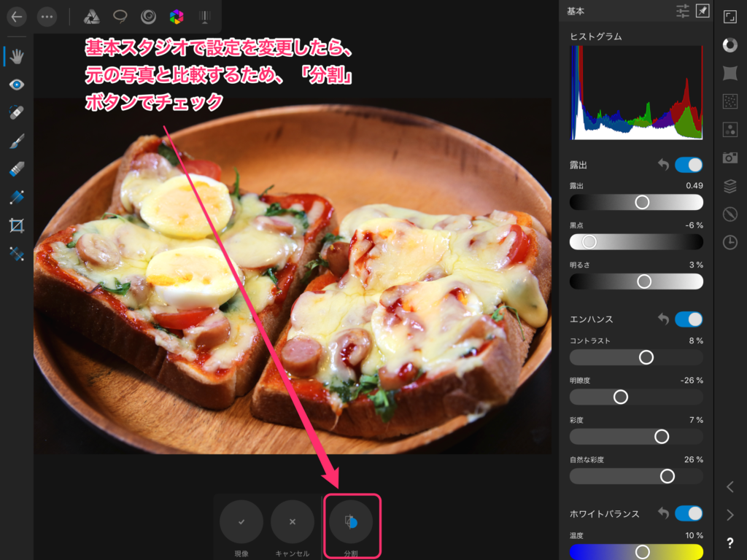Select the Overlay Paint brush tool
Image resolution: width=747 pixels, height=560 pixels.
point(17,141)
